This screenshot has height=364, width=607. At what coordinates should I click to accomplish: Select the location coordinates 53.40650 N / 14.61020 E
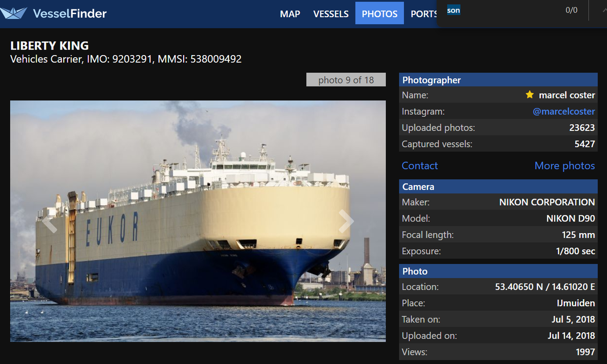pyautogui.click(x=545, y=287)
